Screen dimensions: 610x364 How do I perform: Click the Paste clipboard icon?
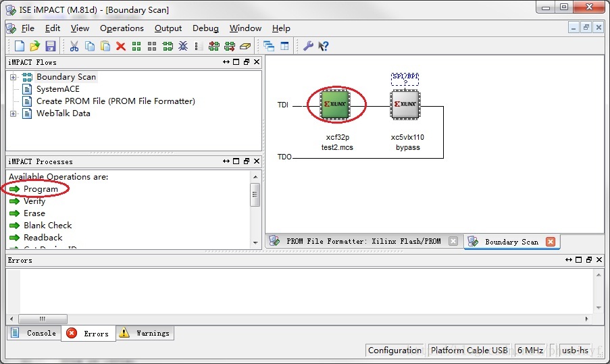105,46
